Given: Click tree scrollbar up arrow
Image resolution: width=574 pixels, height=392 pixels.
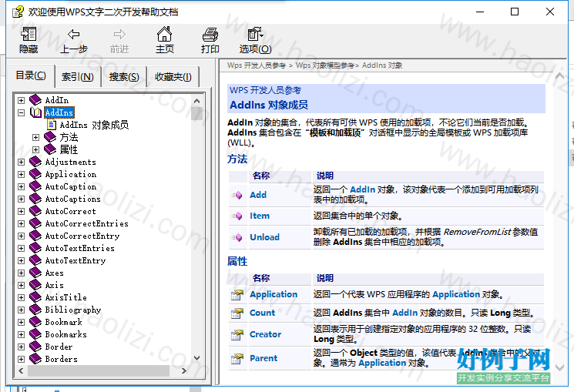Looking at the screenshot, I should [x=196, y=101].
